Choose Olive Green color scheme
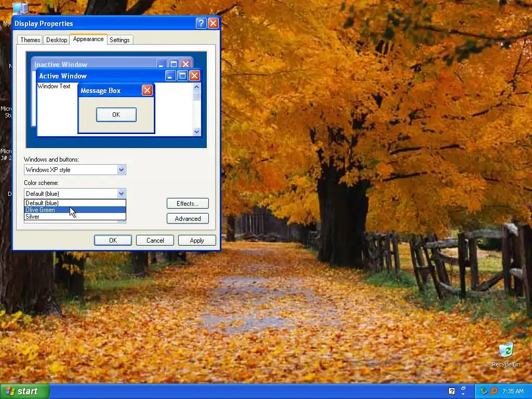This screenshot has width=532, height=399. [x=75, y=210]
